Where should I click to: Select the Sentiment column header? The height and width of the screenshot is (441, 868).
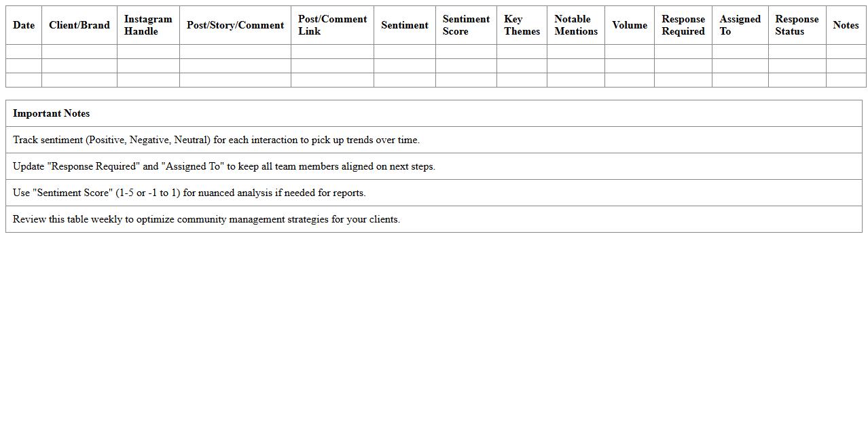coord(404,25)
